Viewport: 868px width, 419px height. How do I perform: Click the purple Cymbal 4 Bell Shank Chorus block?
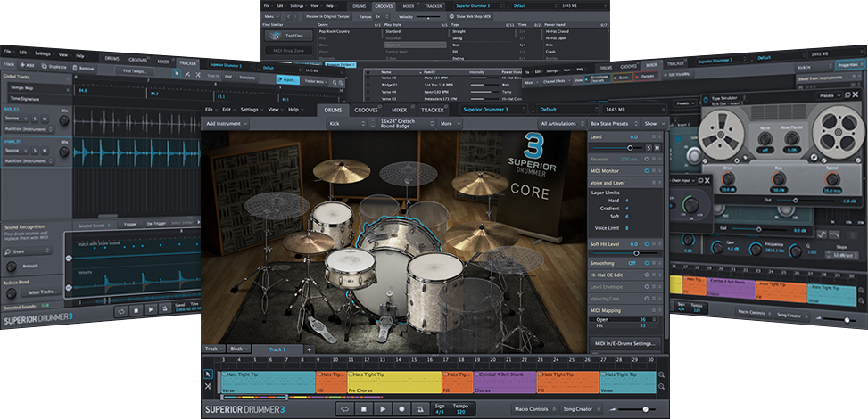[505, 382]
